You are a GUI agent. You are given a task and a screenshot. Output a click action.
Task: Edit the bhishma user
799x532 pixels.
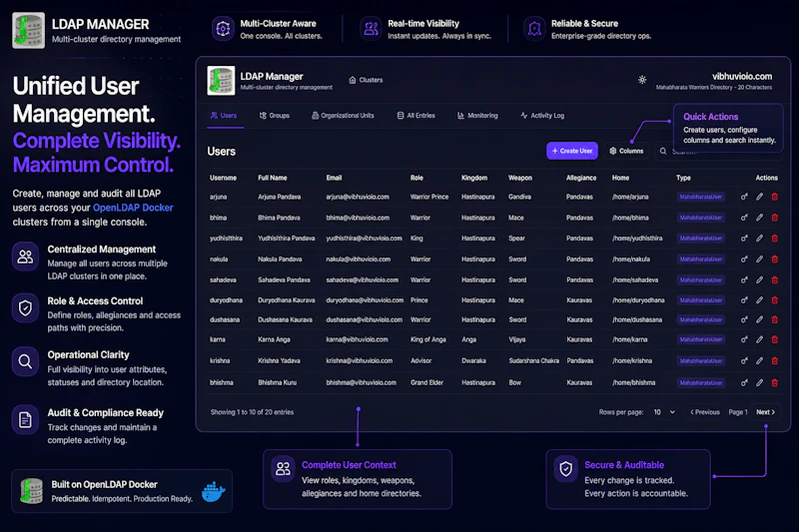759,383
